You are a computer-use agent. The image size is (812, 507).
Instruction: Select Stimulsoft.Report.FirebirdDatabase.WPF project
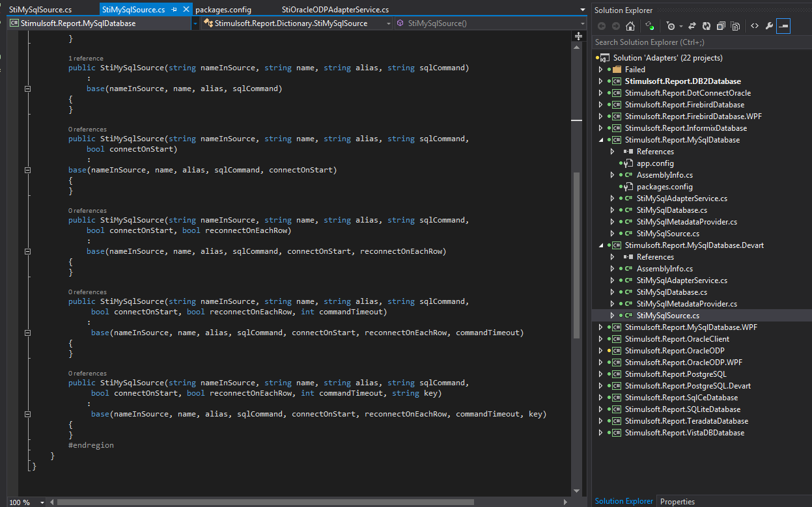tap(693, 116)
